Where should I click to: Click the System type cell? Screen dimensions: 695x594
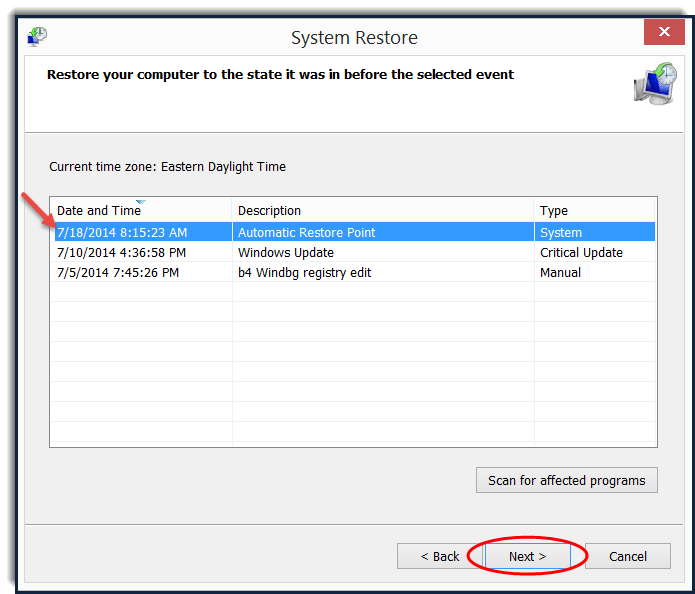[595, 232]
